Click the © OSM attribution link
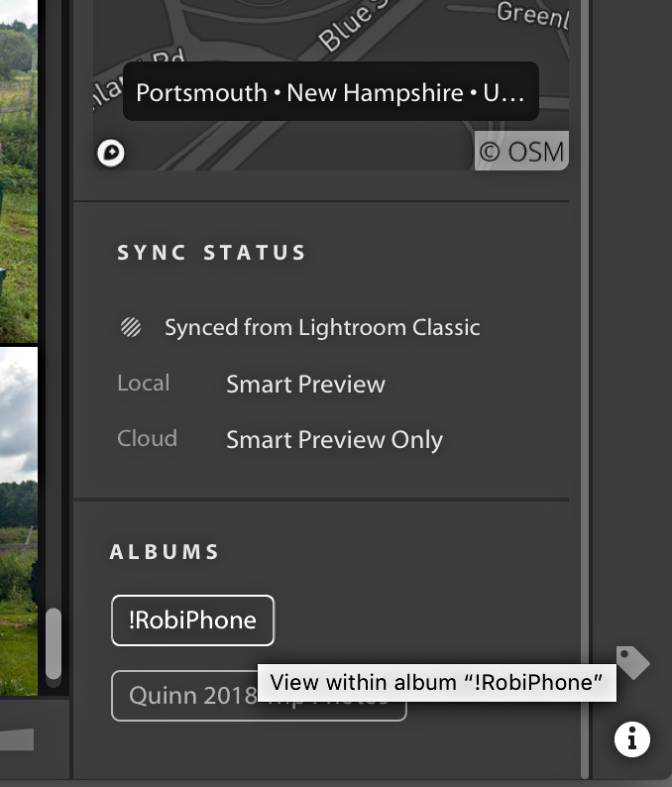Viewport: 672px width, 787px height. [x=521, y=152]
